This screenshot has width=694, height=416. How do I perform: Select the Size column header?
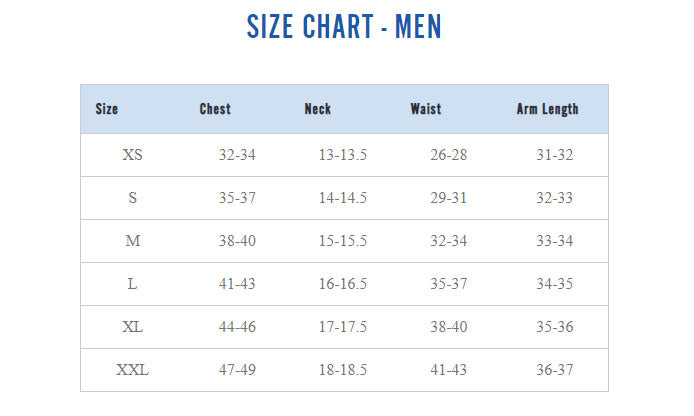click(x=107, y=109)
